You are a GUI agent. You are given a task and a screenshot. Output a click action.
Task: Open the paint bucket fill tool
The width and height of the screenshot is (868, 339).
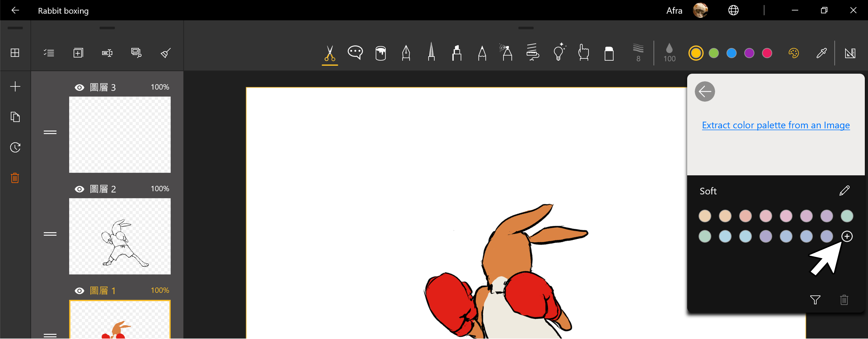click(380, 53)
